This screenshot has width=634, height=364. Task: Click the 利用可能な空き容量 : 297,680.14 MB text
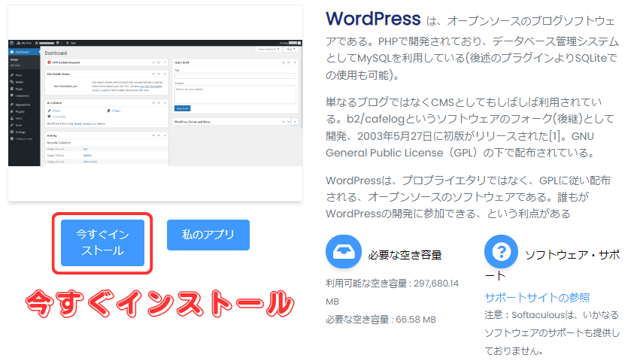pos(392,292)
